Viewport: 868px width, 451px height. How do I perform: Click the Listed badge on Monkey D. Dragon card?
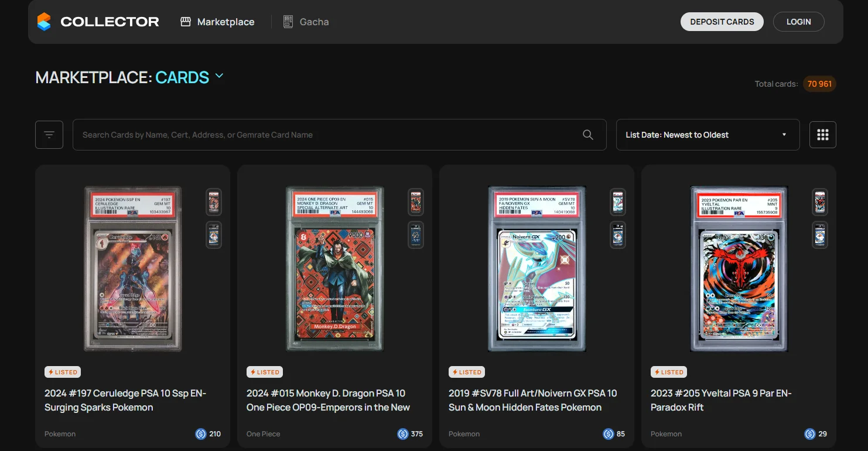[265, 372]
